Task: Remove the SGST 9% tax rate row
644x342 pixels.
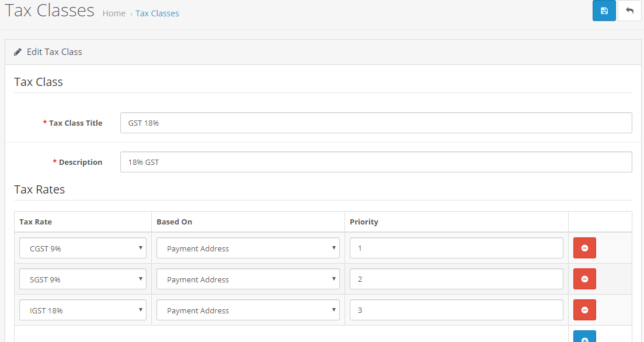Action: pyautogui.click(x=584, y=279)
